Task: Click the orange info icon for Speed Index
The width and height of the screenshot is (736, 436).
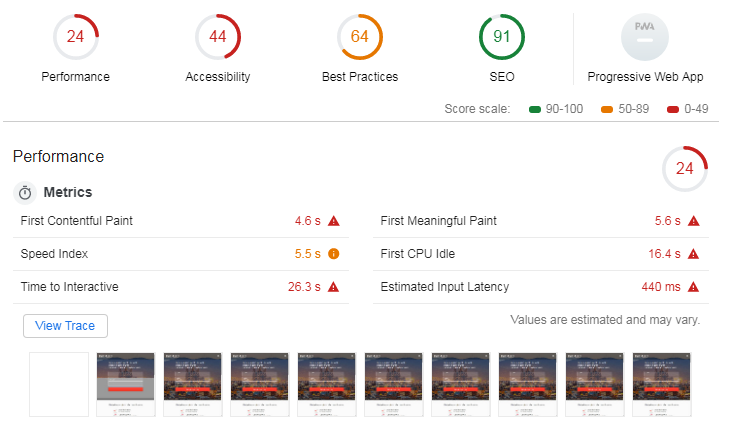Action: (334, 254)
